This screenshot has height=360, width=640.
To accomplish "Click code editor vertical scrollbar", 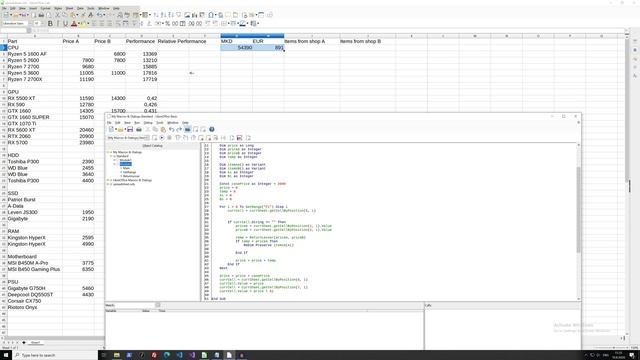I will point(578,209).
